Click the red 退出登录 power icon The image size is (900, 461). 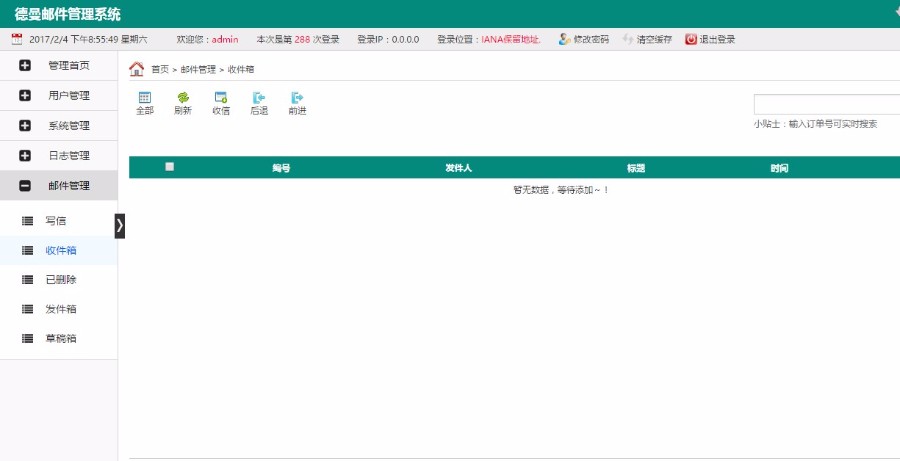point(690,39)
